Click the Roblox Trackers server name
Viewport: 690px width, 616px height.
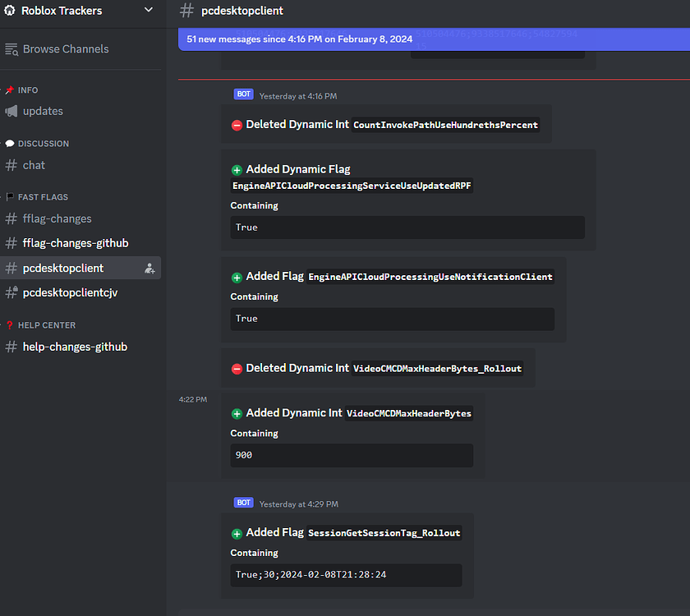click(62, 11)
